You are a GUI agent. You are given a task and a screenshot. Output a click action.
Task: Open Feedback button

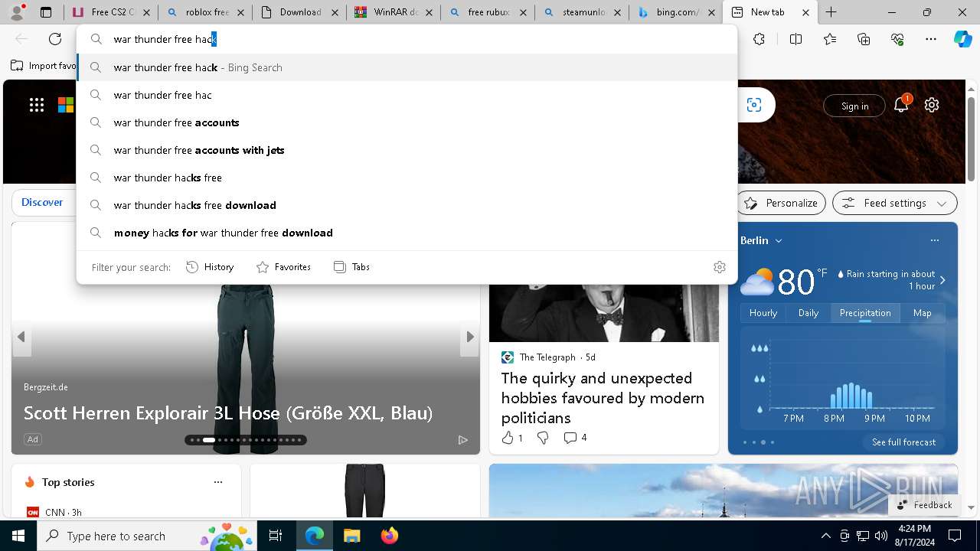pyautogui.click(x=924, y=505)
